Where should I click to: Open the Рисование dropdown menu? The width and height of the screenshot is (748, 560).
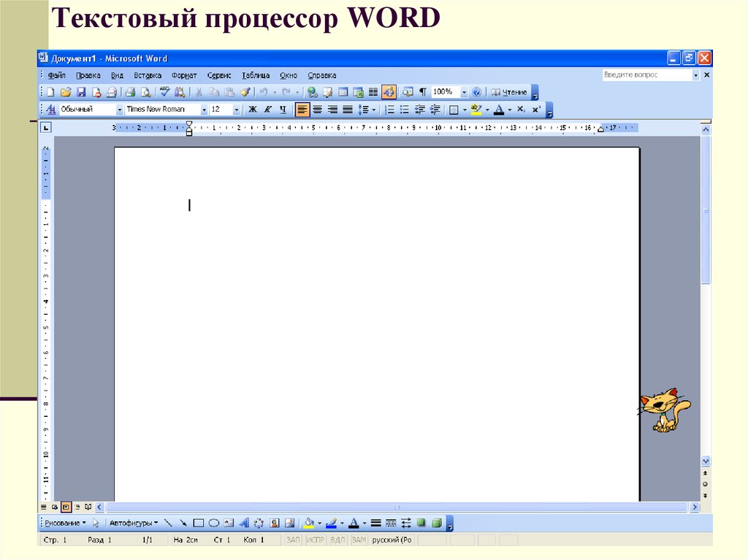pos(65,523)
